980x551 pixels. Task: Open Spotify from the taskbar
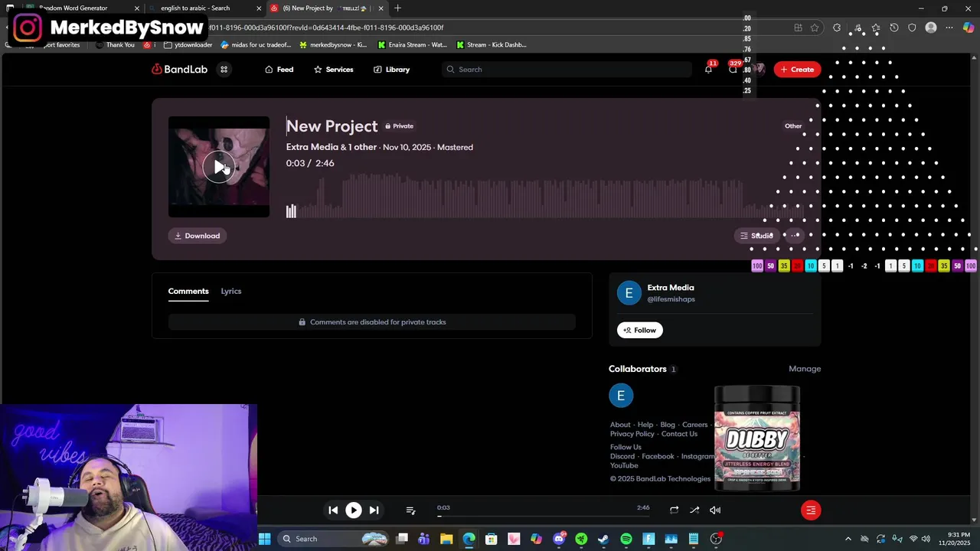point(626,539)
